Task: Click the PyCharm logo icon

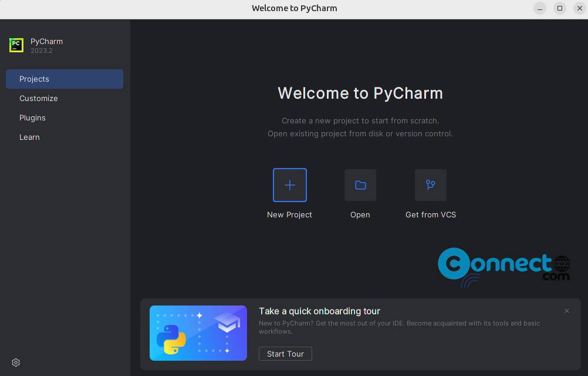Action: click(16, 45)
